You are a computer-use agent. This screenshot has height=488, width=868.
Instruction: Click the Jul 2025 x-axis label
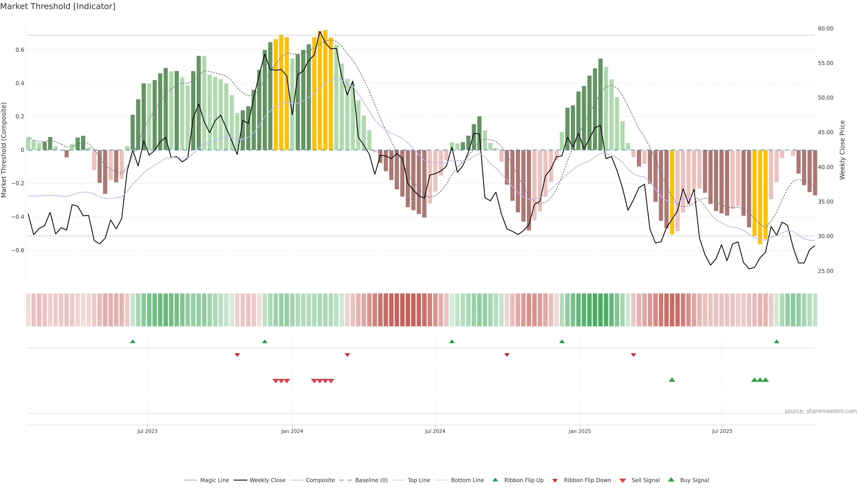click(x=722, y=431)
